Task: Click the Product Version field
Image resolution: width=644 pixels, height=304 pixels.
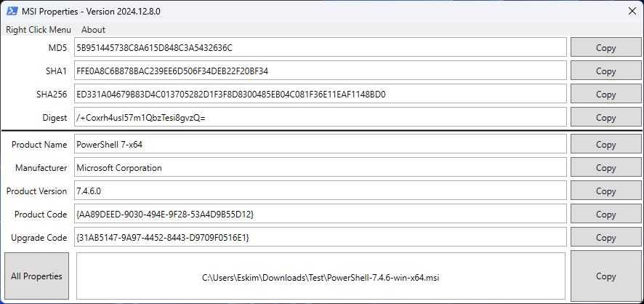Action: click(x=321, y=191)
